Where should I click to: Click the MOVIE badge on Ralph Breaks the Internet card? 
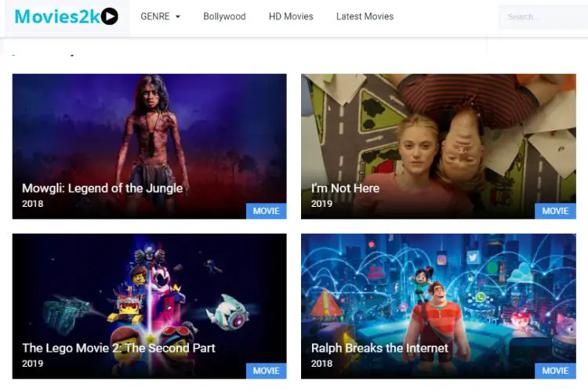pos(555,371)
